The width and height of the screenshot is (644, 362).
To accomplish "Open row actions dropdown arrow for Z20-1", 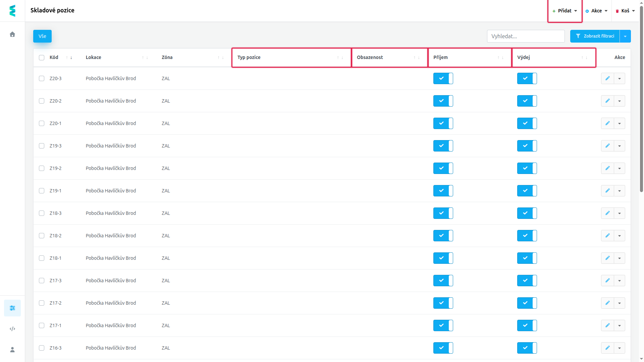I will pyautogui.click(x=620, y=123).
